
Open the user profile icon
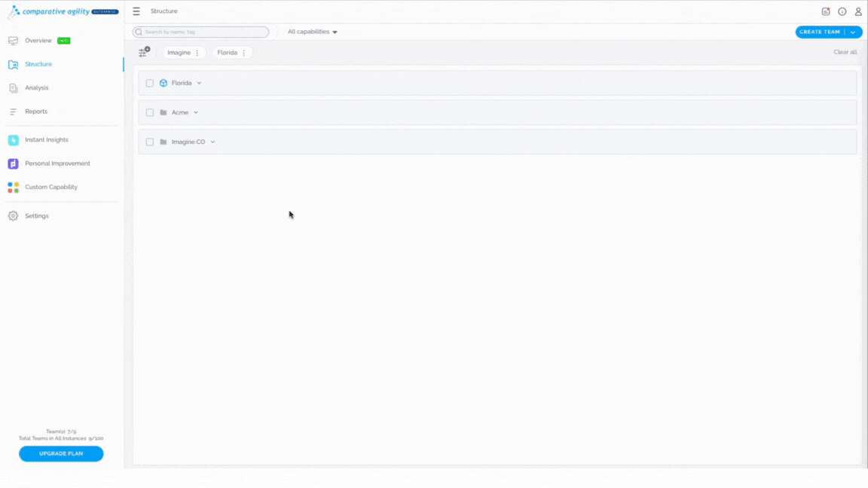click(858, 11)
